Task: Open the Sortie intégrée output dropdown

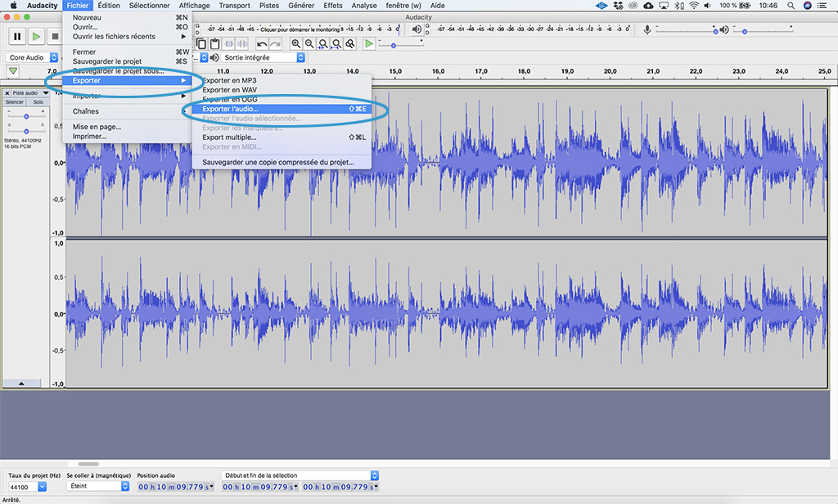Action: tap(264, 57)
